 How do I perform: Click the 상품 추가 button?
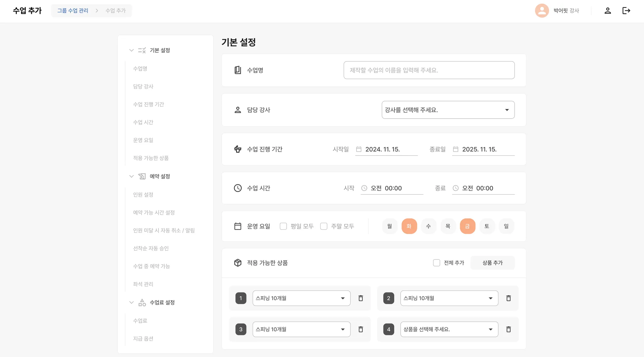(x=492, y=263)
